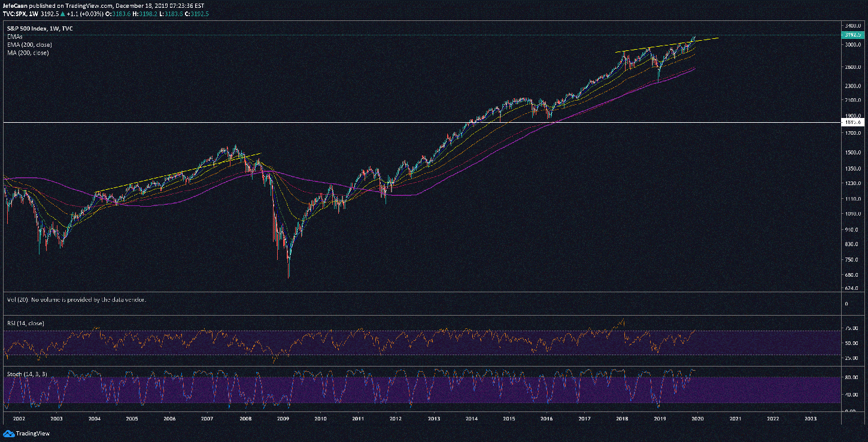Click the 2008 year label on time axis
This screenshot has width=868, height=442.
click(x=245, y=419)
